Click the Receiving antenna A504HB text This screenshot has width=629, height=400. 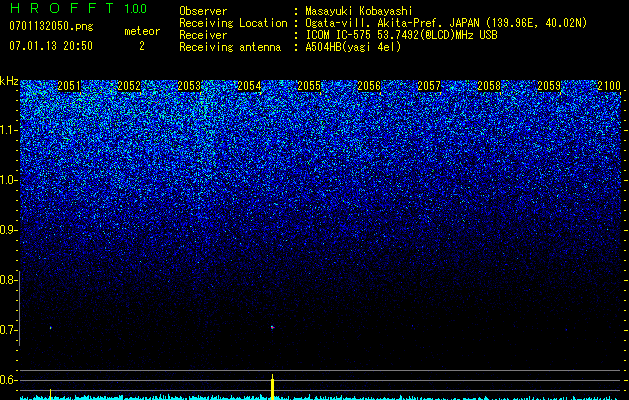coord(290,47)
